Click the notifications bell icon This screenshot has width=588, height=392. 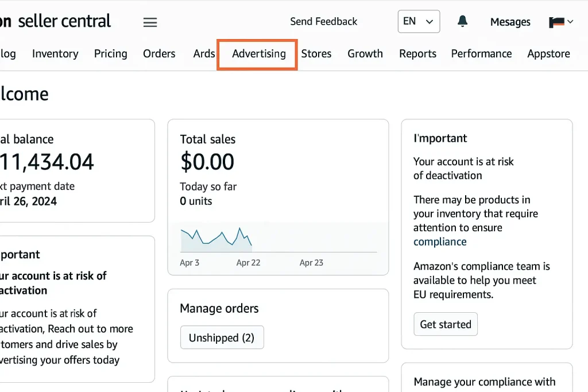tap(462, 22)
